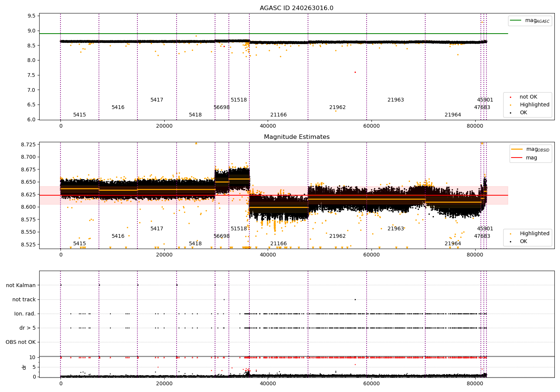Click the 8.725 y-axis tick label
The image size is (560, 392).
pos(29,144)
